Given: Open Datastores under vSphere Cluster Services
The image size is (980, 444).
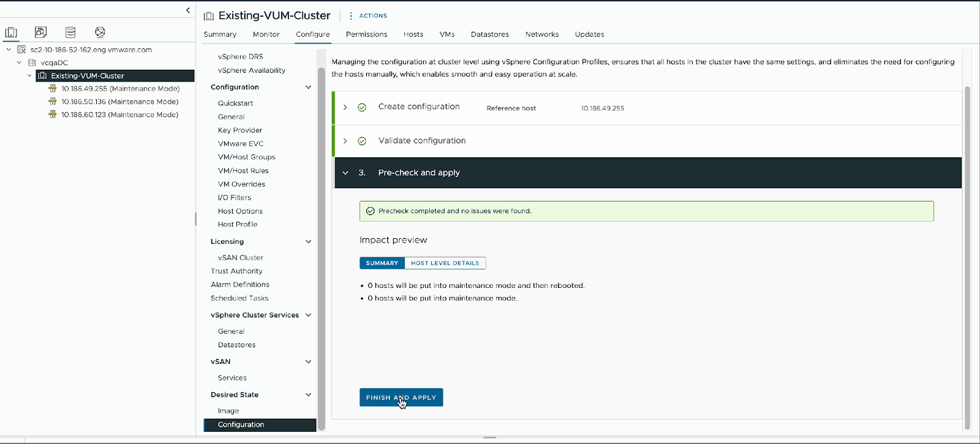Looking at the screenshot, I should coord(237,345).
